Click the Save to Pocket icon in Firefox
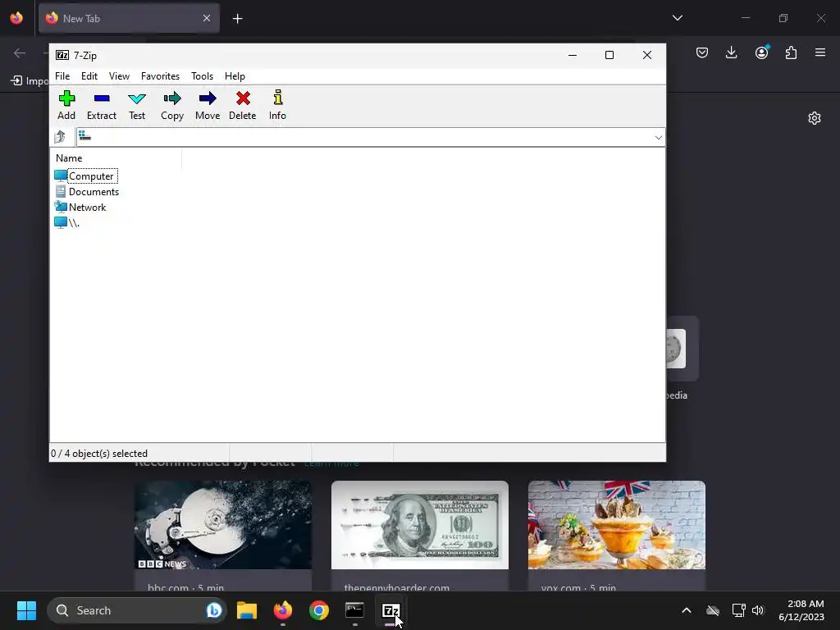Screen dimensions: 840x630 (x=702, y=52)
